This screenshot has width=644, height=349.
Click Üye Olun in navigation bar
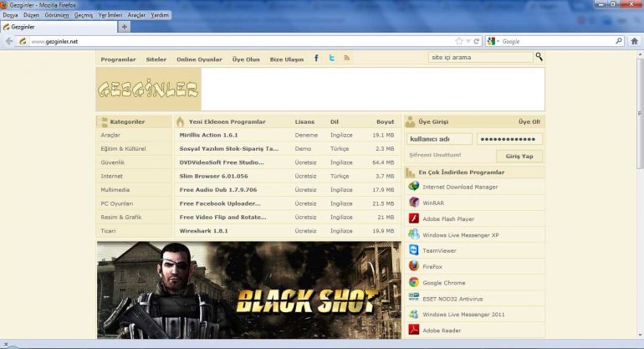pyautogui.click(x=246, y=59)
